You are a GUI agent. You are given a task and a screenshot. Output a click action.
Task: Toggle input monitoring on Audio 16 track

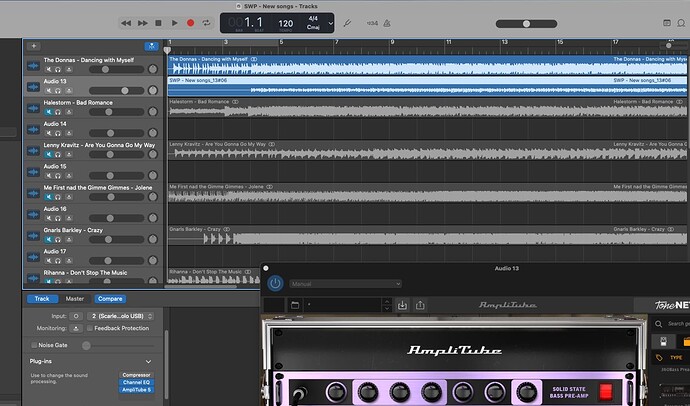(x=69, y=218)
